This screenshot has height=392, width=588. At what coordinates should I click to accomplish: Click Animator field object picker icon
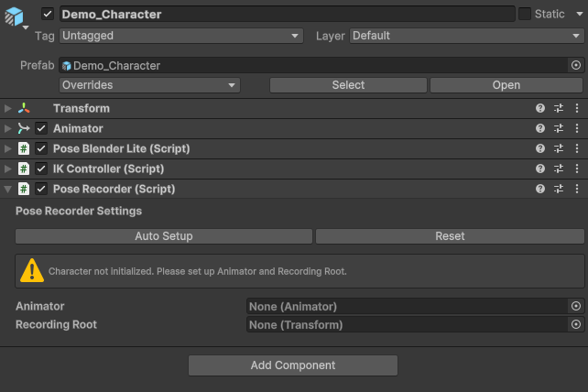[x=576, y=307]
